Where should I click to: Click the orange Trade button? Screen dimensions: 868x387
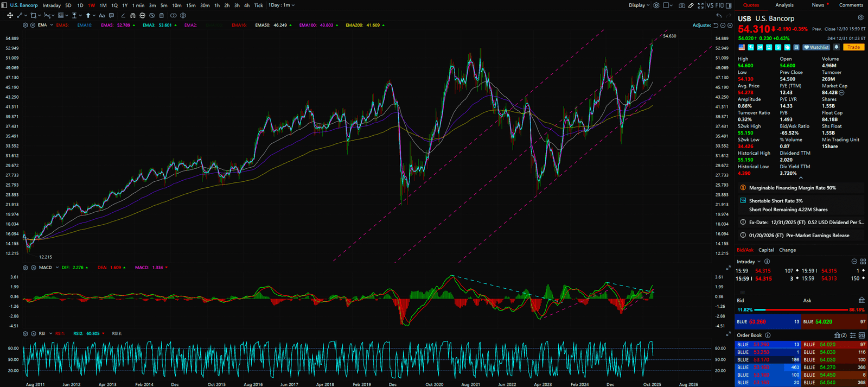pyautogui.click(x=853, y=47)
